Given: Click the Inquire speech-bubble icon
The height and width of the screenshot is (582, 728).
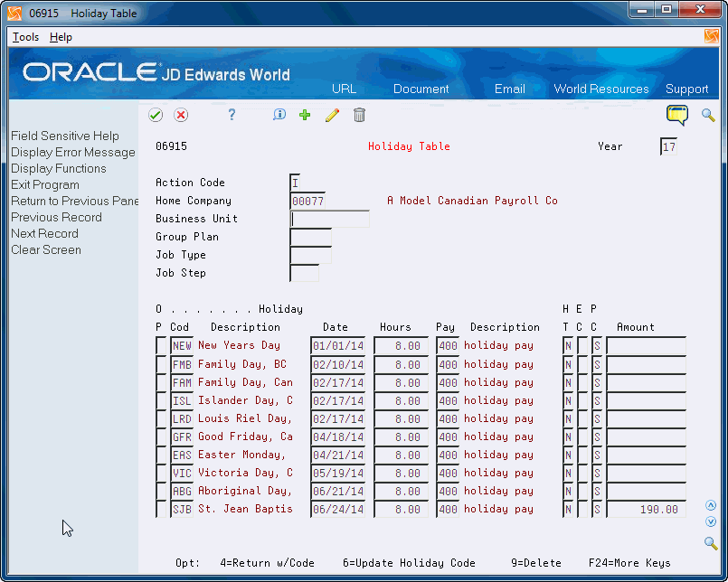Looking at the screenshot, I should [279, 115].
